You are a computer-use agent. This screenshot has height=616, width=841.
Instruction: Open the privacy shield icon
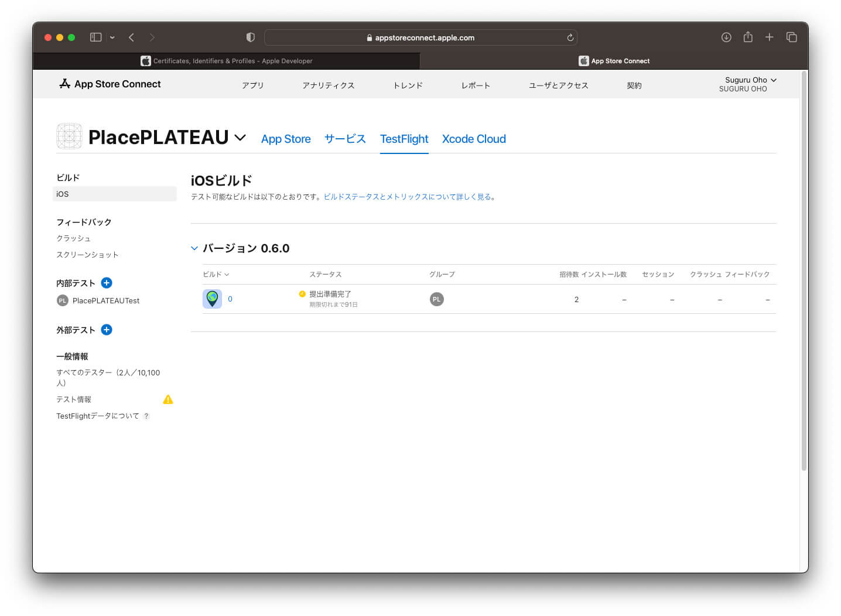[251, 37]
